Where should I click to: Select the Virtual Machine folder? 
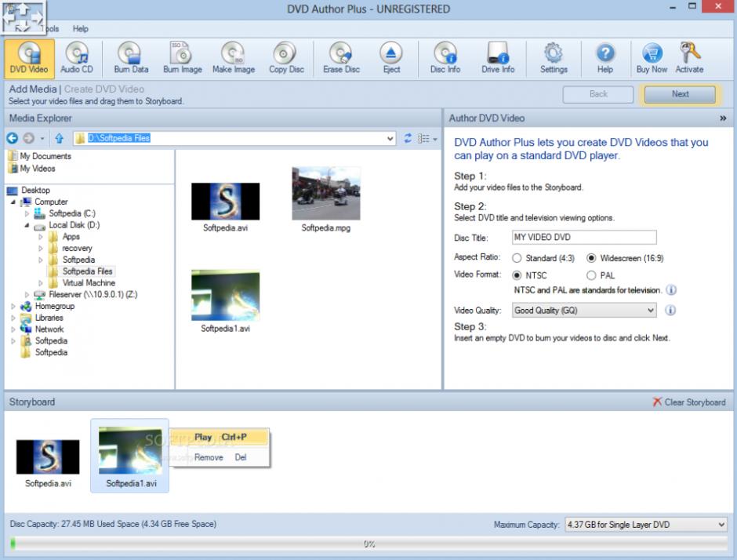(89, 283)
